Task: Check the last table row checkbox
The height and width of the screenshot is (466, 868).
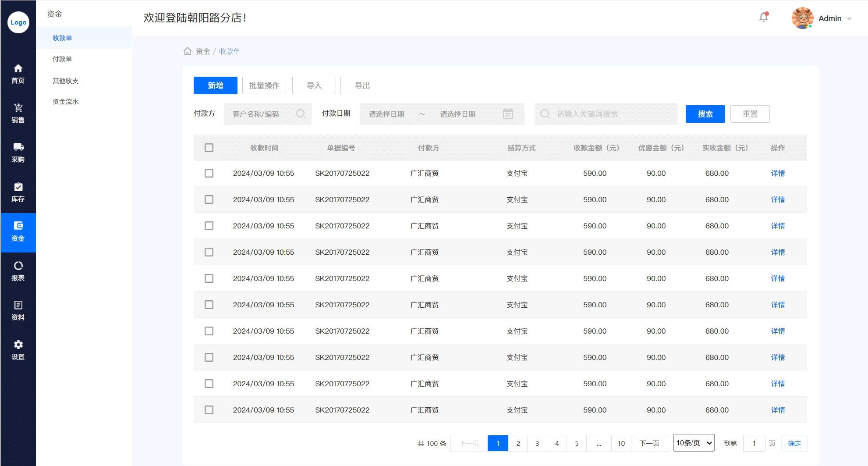Action: [x=209, y=410]
